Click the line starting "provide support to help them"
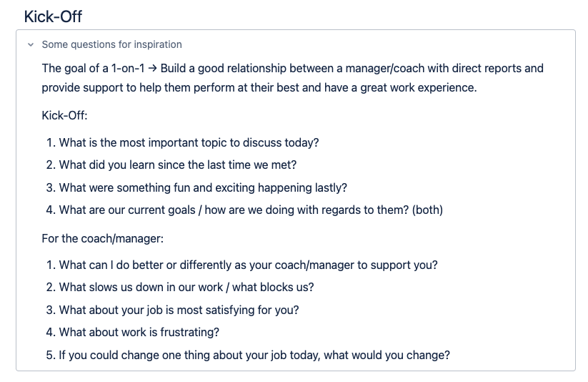Image resolution: width=588 pixels, height=382 pixels. [259, 87]
